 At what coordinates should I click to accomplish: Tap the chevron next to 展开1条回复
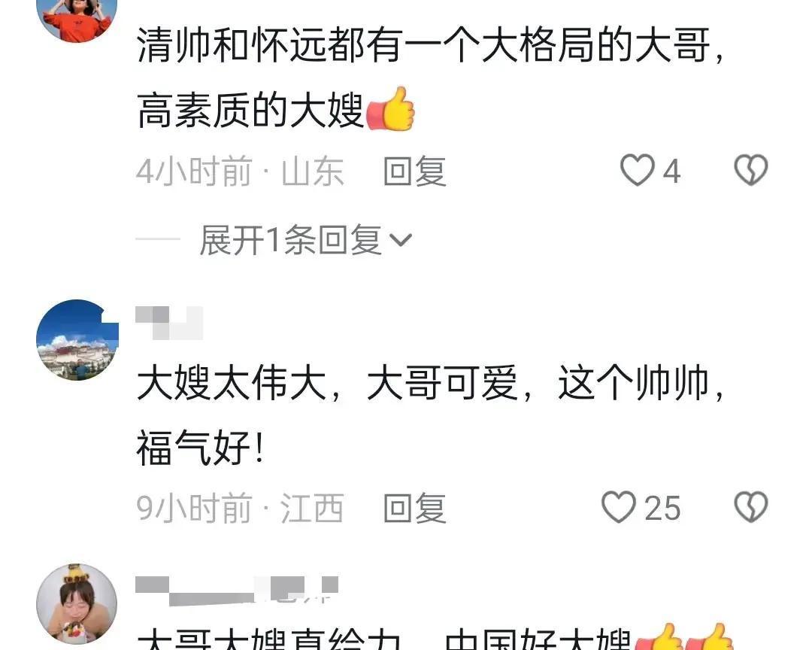400,239
